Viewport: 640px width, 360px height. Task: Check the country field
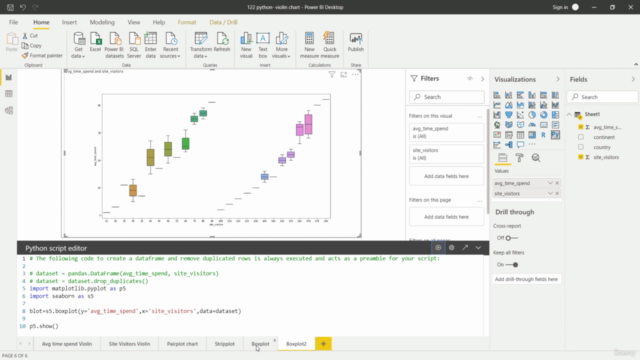(x=580, y=147)
